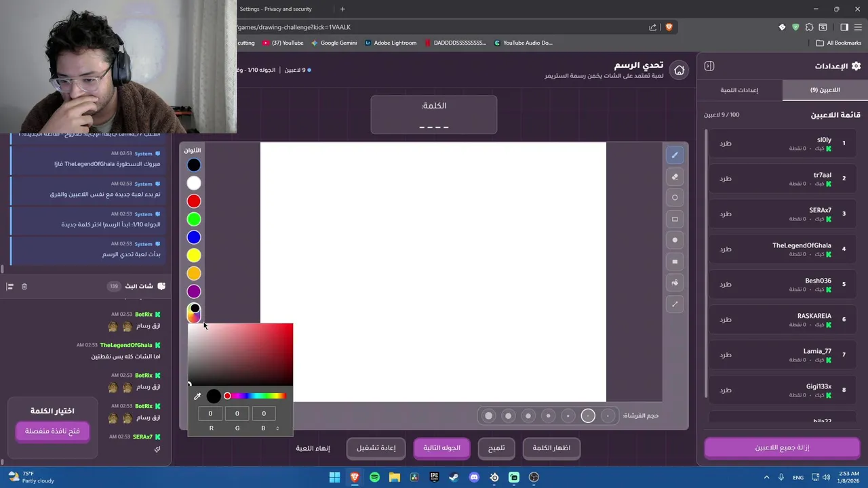Select the straight line tool
The height and width of the screenshot is (488, 868).
point(675,304)
